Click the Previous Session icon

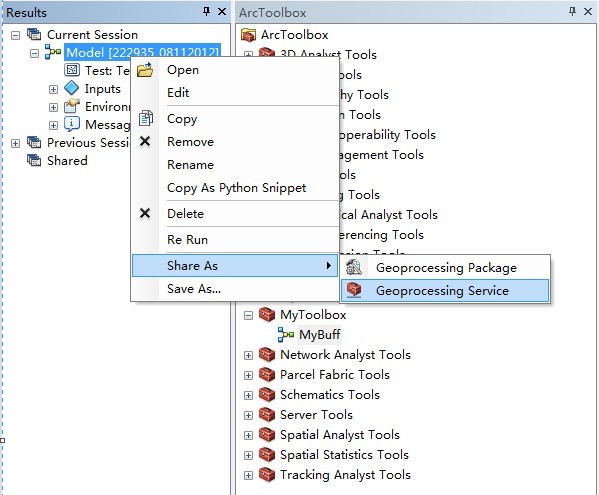(x=34, y=142)
